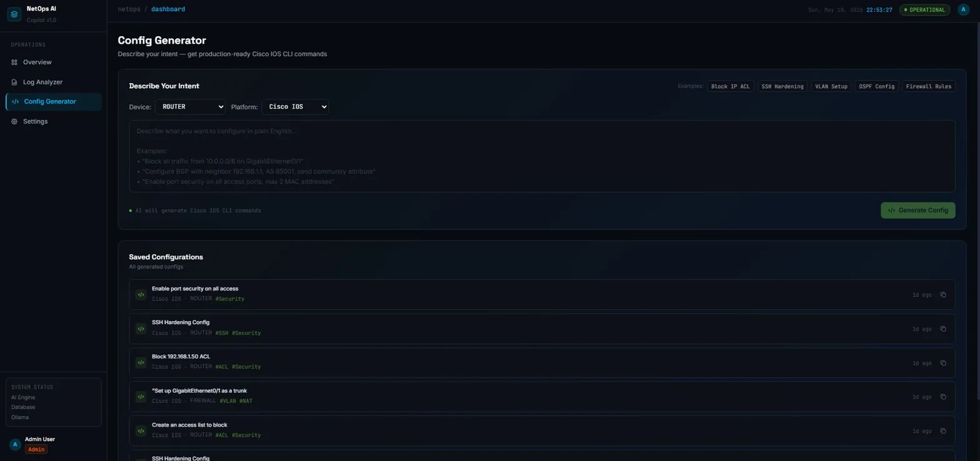Copy the Create an access list config
The image size is (980, 461).
click(x=943, y=430)
